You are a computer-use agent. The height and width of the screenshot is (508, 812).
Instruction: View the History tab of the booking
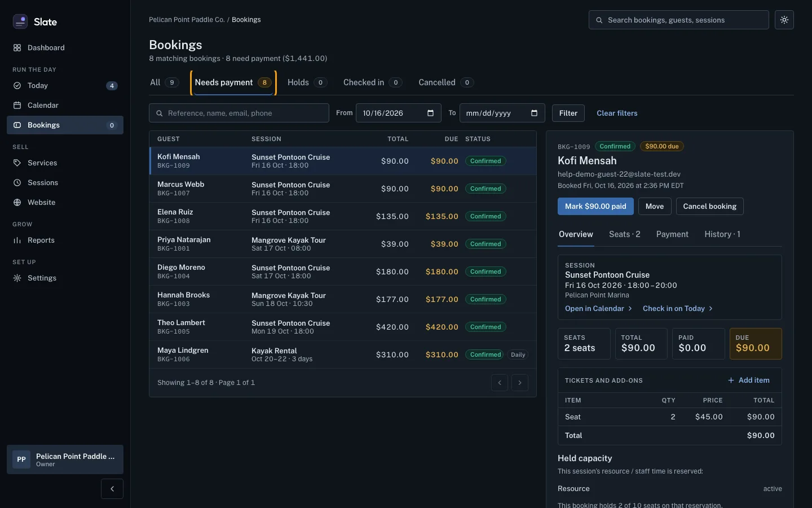(722, 234)
